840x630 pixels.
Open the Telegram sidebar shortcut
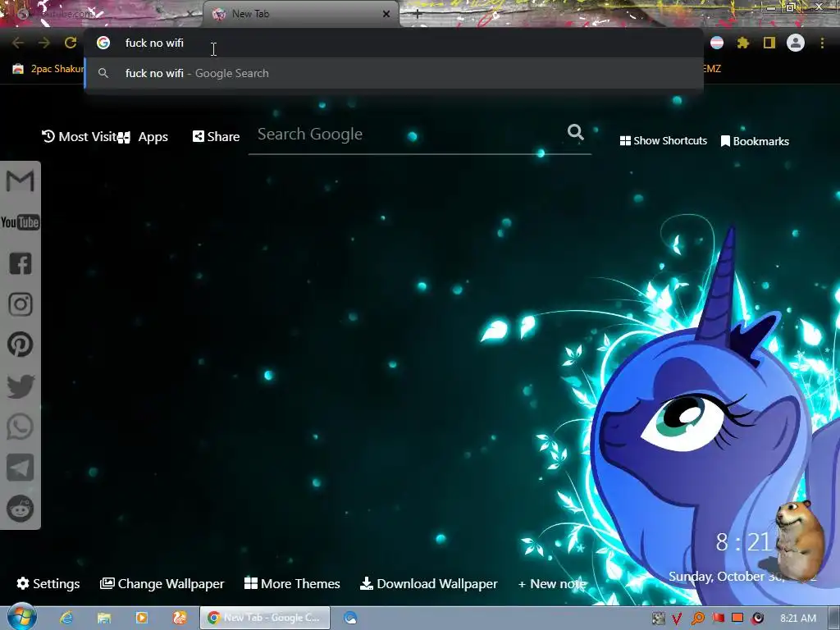coord(21,467)
